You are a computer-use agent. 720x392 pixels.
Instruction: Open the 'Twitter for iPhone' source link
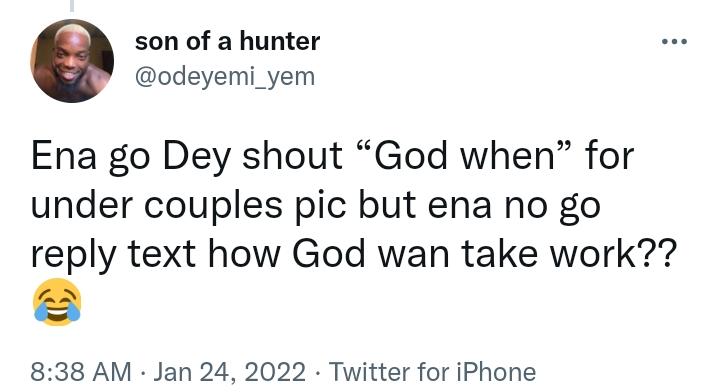[432, 371]
